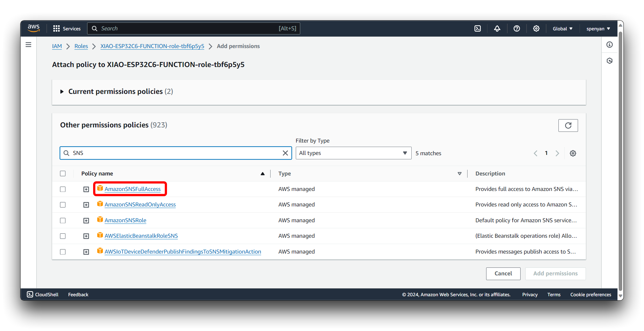The height and width of the screenshot is (331, 644).
Task: Click the Type column sort arrow
Action: tap(460, 174)
